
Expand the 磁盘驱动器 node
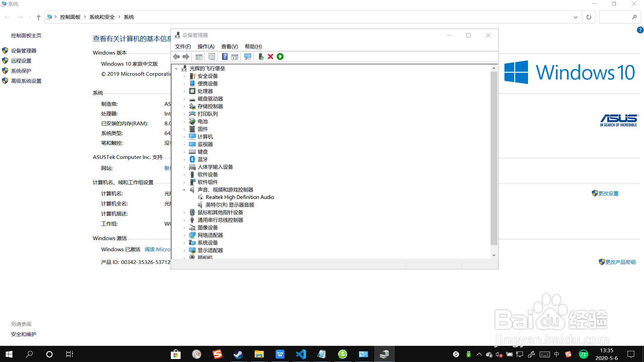184,99
